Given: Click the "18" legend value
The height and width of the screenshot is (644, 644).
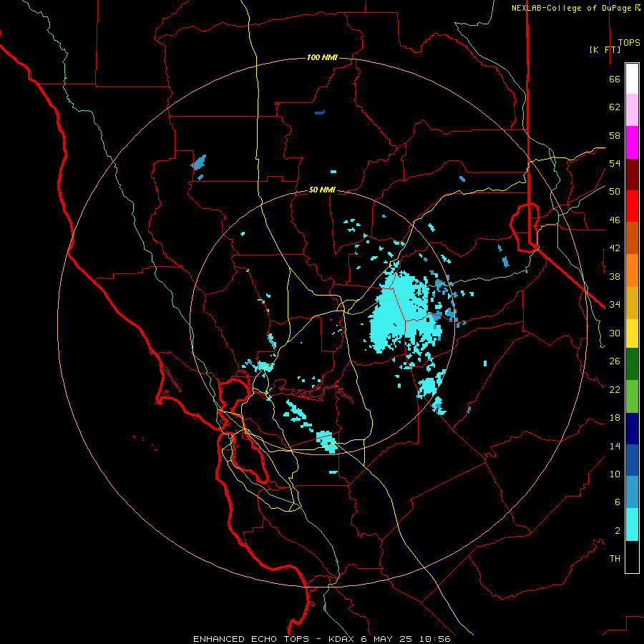Looking at the screenshot, I should point(615,418).
